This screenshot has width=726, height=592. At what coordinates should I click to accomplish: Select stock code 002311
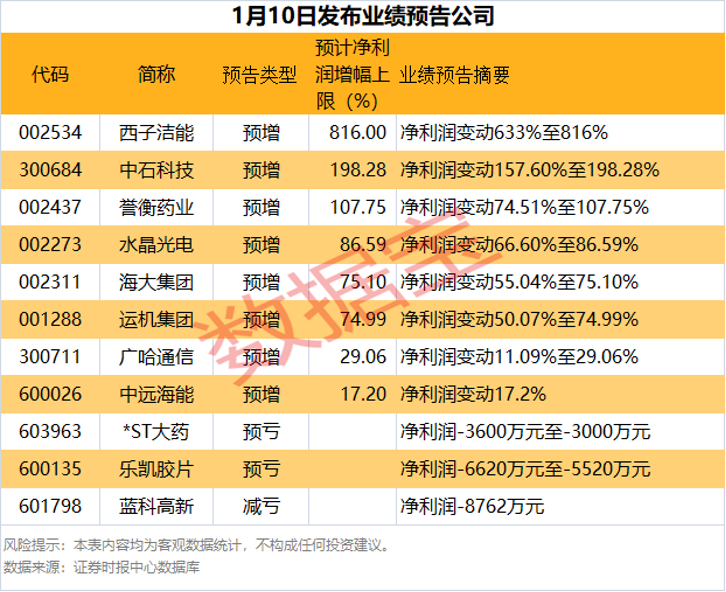pyautogui.click(x=50, y=282)
